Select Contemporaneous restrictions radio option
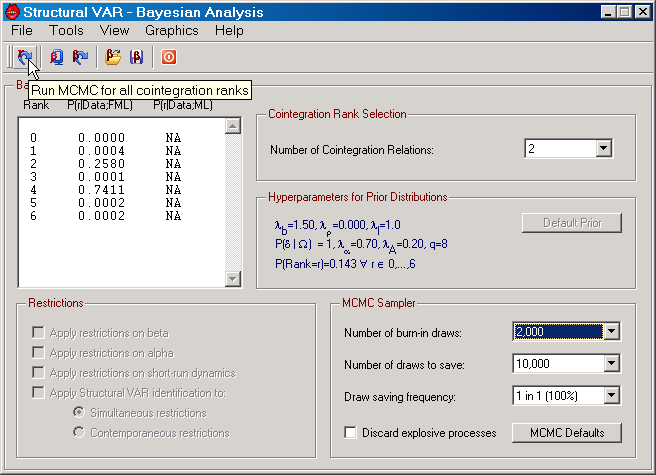656x475 pixels. [x=79, y=432]
